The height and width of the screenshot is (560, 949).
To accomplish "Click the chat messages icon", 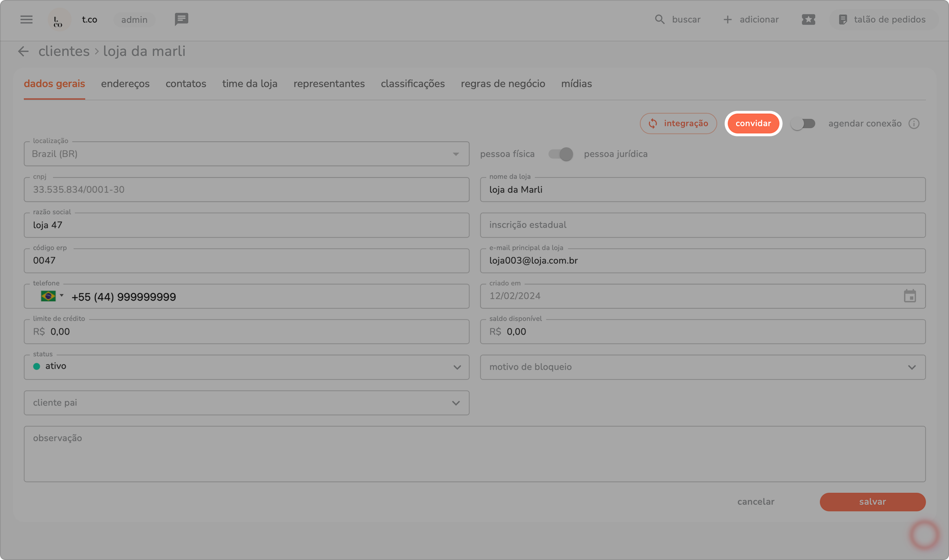I will [x=181, y=19].
